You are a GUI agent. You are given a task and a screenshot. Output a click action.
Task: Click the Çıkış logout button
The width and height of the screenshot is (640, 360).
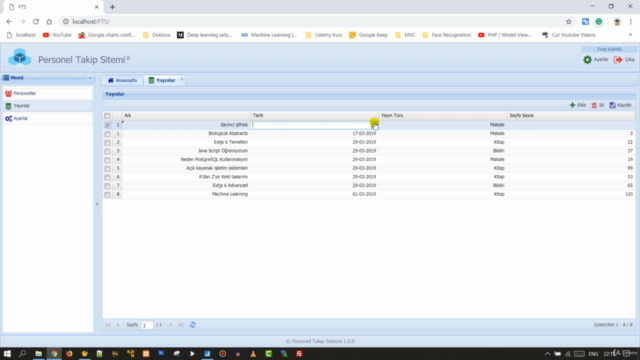click(624, 60)
